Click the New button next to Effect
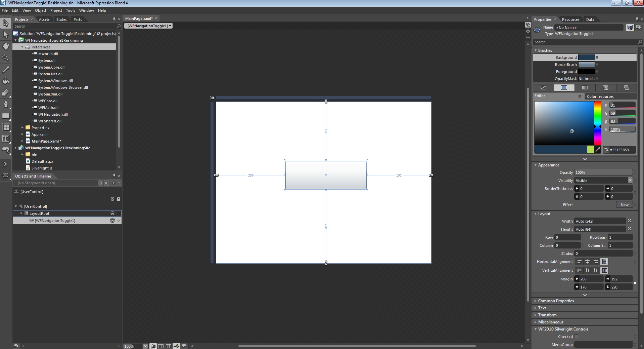This screenshot has width=644, height=349. pos(624,205)
